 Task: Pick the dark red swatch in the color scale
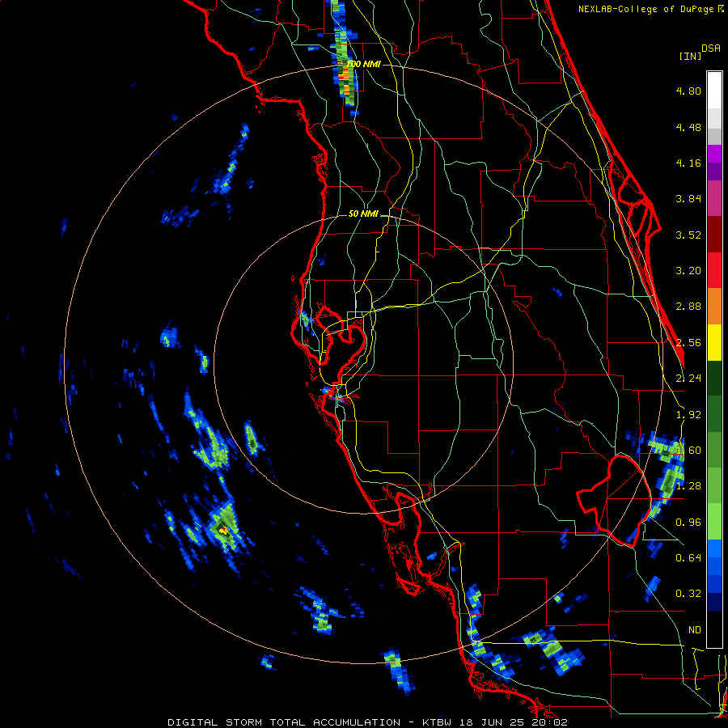(x=714, y=235)
